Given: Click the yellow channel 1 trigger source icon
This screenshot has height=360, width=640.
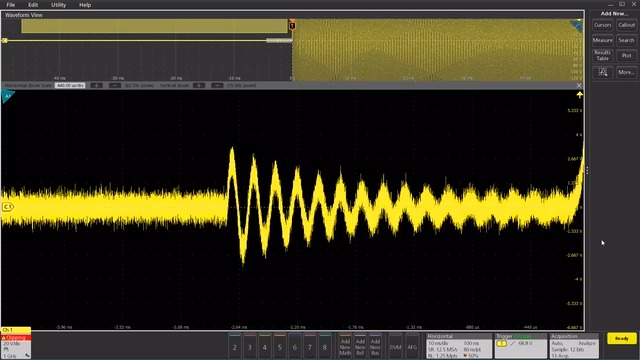Looking at the screenshot, I should pyautogui.click(x=502, y=344).
